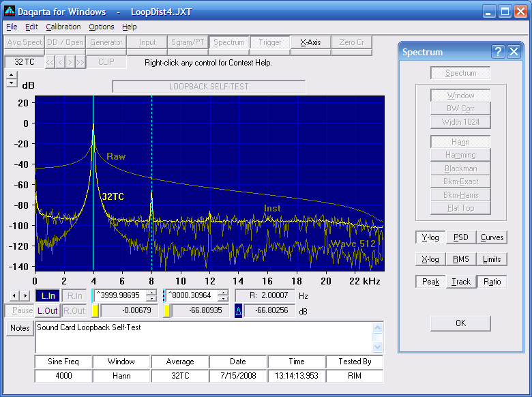Toggle R.In channel display

74,295
